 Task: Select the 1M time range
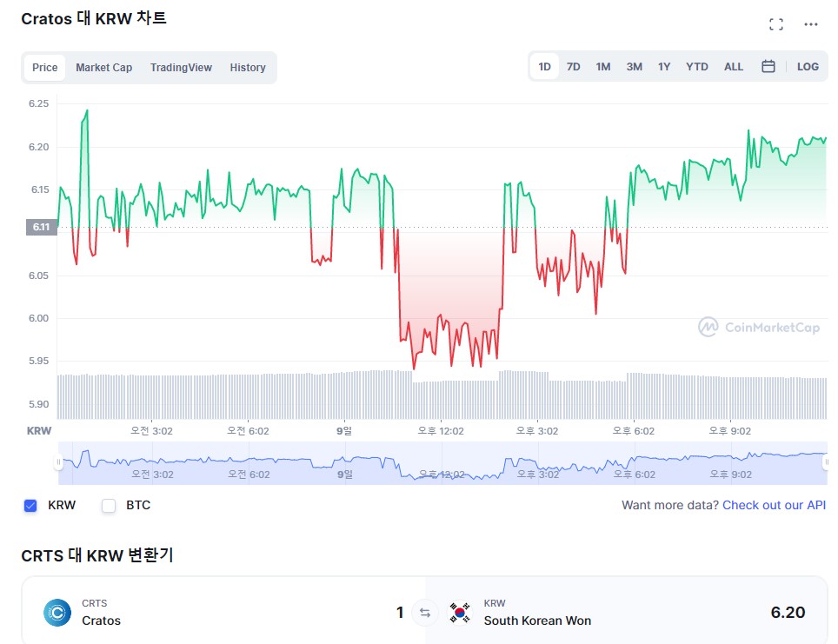pos(602,67)
